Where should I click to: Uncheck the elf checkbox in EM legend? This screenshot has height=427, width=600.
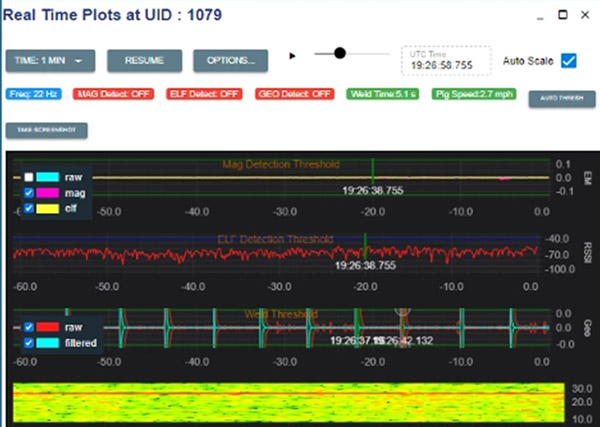click(29, 208)
